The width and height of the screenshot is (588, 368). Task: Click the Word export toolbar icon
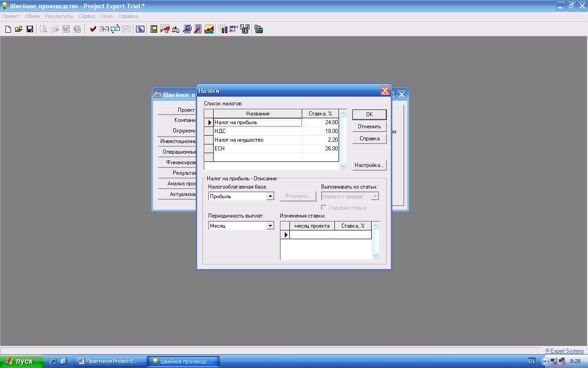point(66,29)
